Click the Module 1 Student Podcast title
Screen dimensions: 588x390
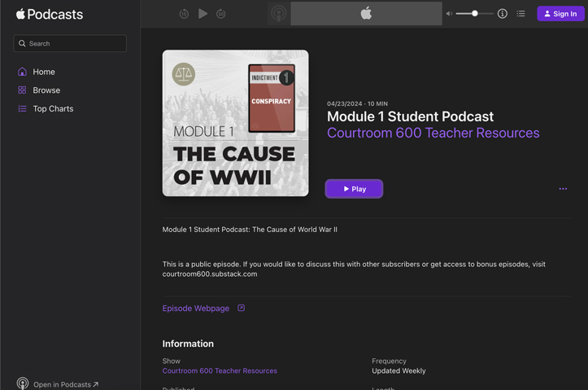(410, 116)
